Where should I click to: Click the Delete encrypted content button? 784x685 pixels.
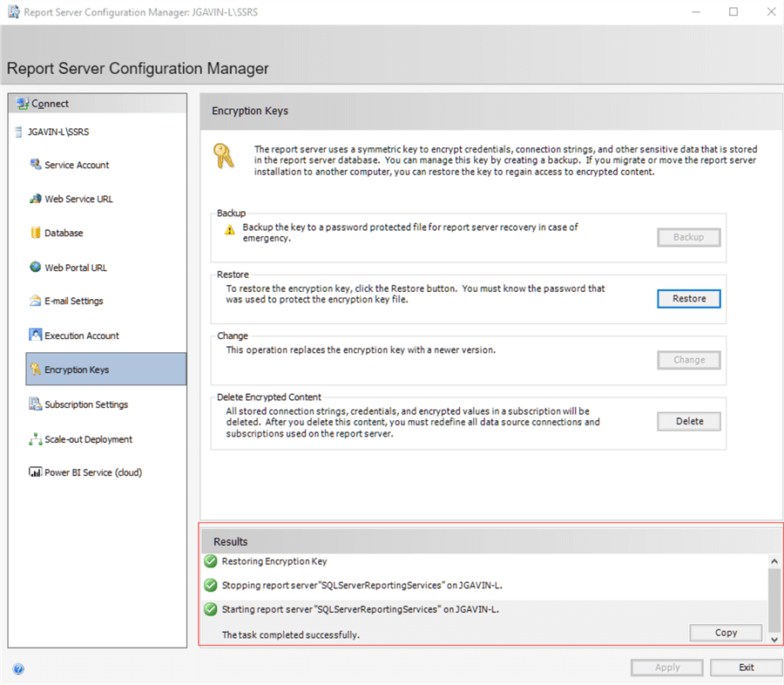coord(688,421)
